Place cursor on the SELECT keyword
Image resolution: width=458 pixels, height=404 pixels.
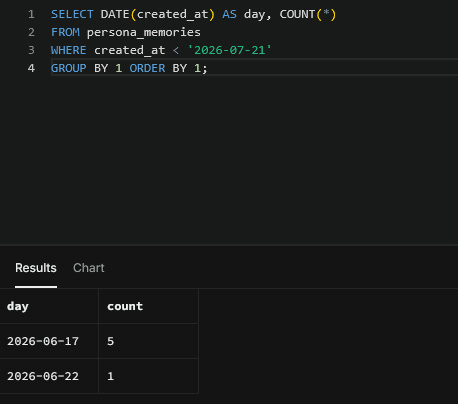click(72, 14)
